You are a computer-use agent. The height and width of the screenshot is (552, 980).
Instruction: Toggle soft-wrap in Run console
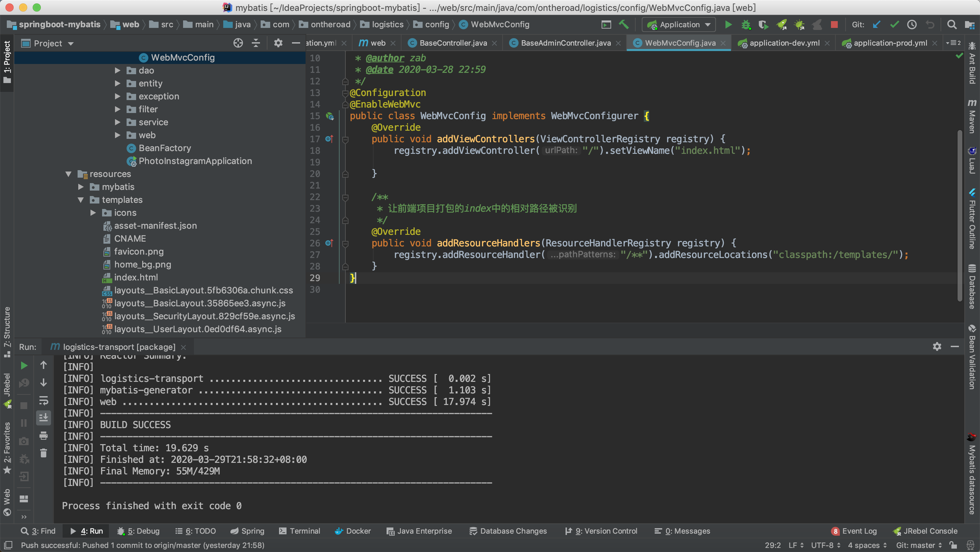point(43,401)
